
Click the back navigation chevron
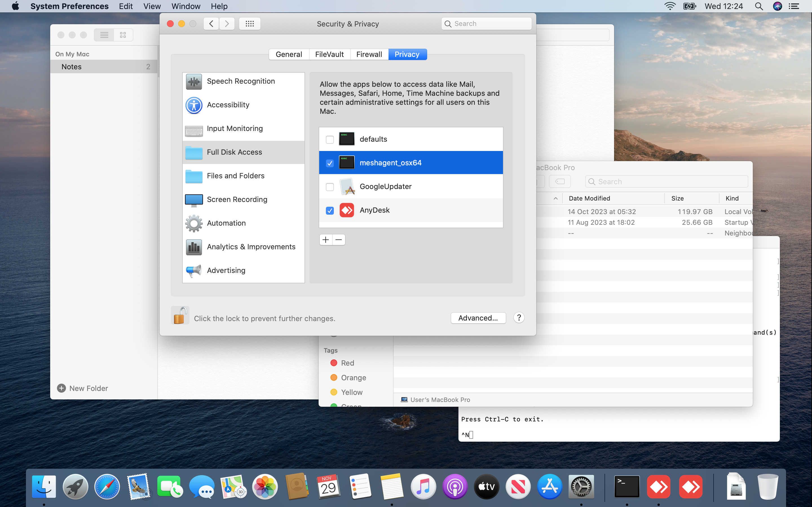211,23
